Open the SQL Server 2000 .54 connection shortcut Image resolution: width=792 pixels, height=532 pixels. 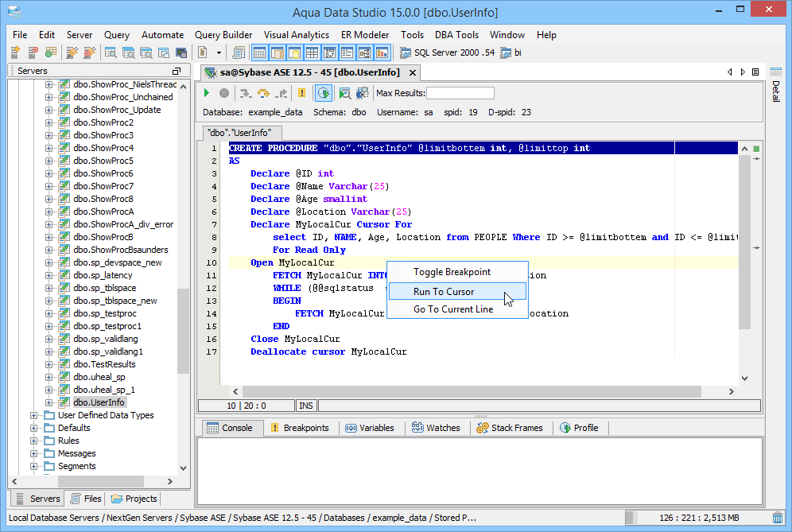448,52
